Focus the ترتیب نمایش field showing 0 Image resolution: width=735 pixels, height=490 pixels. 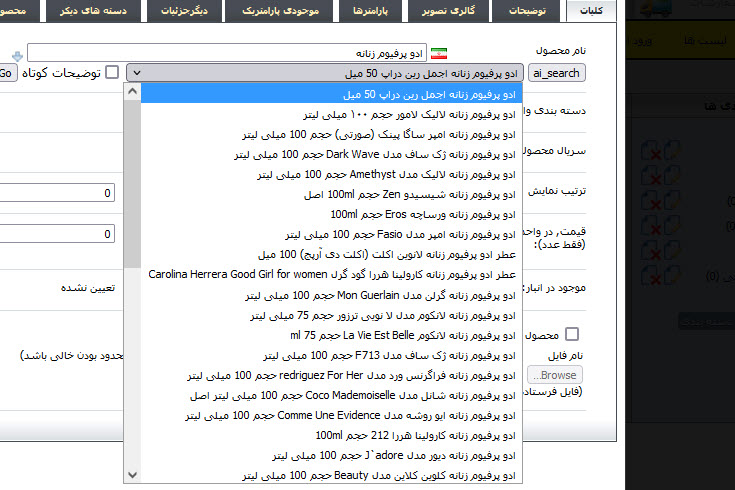tap(57, 193)
